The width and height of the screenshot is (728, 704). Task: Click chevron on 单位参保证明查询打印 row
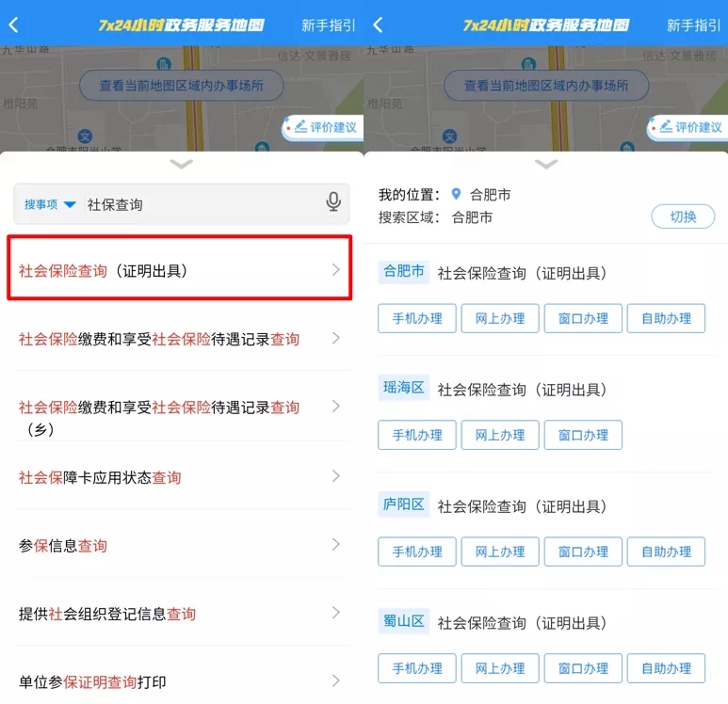tap(336, 680)
